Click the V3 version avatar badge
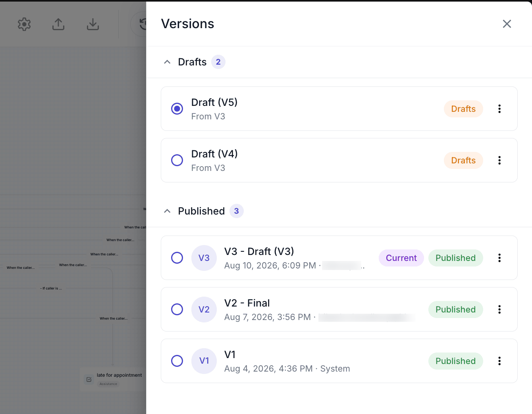 tap(204, 258)
